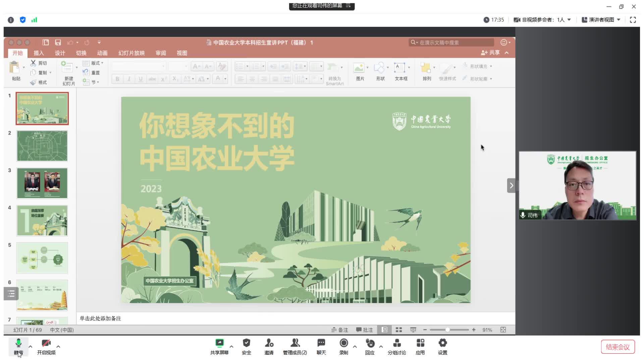Image resolution: width=644 pixels, height=362 pixels.
Task: Open Shape Fill dropdown
Action: tap(478, 66)
